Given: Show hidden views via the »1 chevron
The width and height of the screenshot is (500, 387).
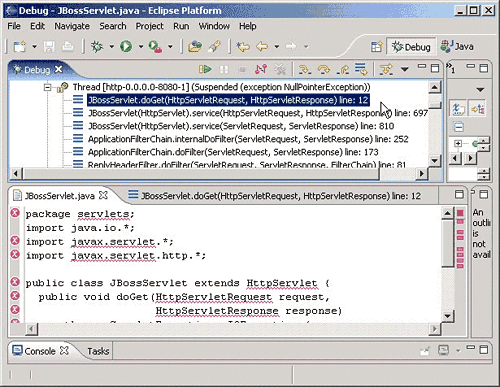Looking at the screenshot, I should tap(451, 68).
